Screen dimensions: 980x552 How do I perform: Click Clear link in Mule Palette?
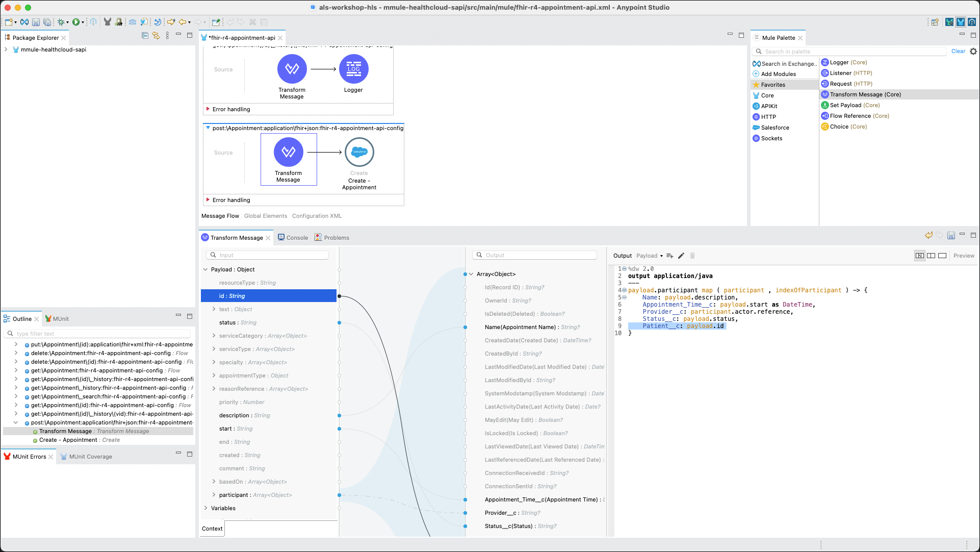[958, 51]
